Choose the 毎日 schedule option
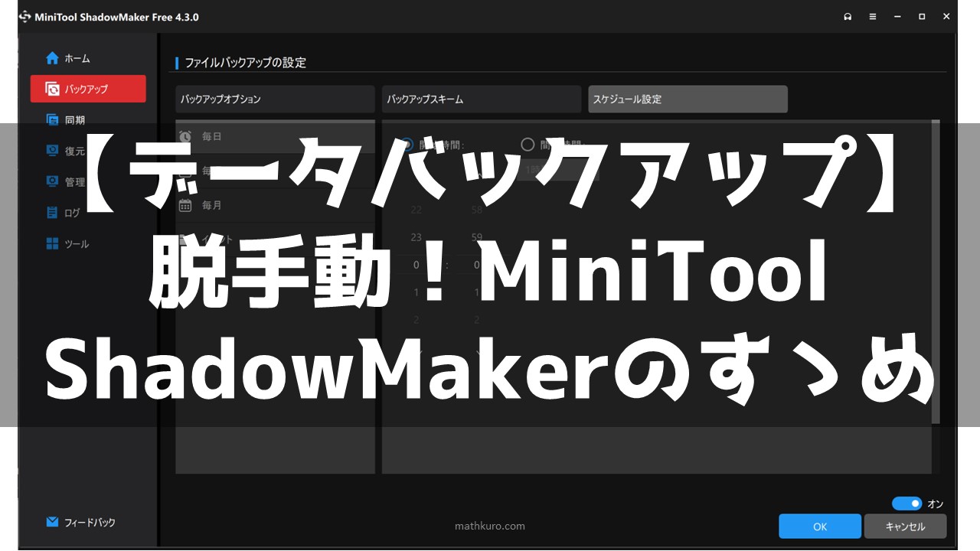Image resolution: width=980 pixels, height=551 pixels. click(275, 136)
